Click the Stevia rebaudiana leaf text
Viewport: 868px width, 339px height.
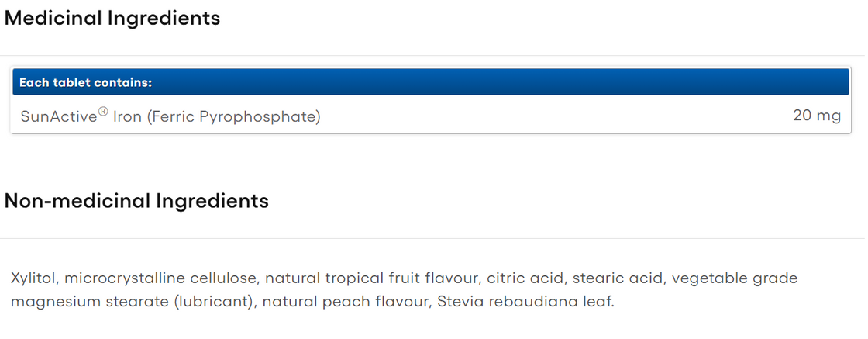click(x=525, y=302)
